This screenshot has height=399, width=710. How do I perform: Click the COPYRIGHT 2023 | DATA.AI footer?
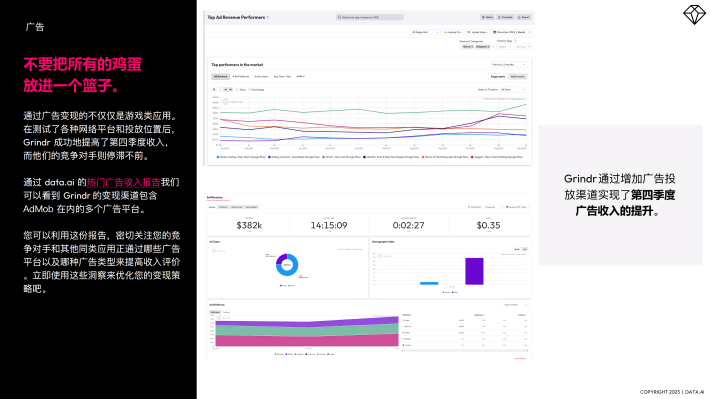pos(672,392)
